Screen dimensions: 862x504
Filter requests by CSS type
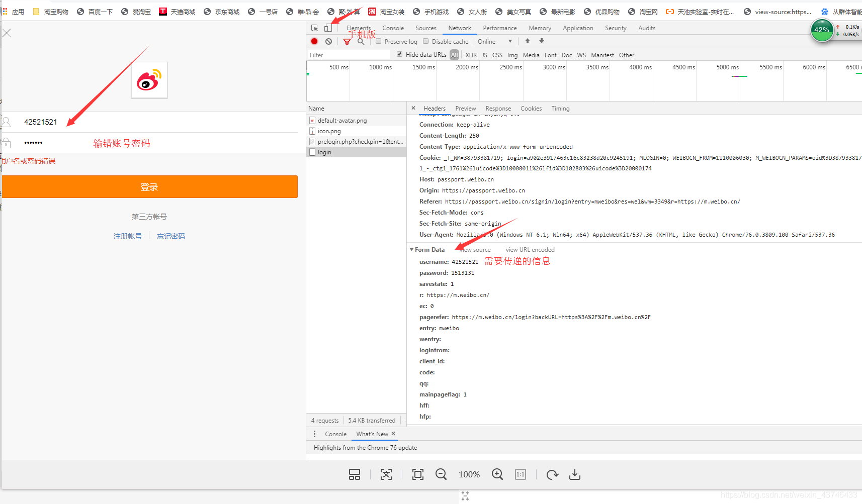click(x=497, y=55)
